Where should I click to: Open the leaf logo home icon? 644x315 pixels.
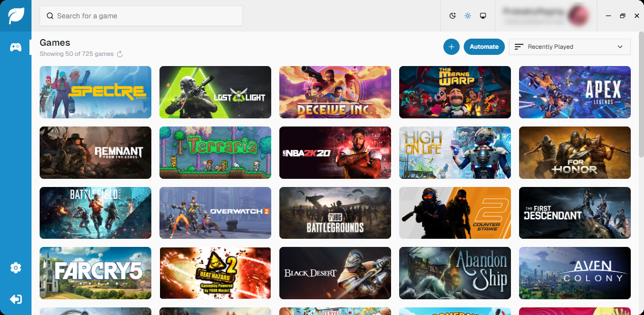(16, 16)
